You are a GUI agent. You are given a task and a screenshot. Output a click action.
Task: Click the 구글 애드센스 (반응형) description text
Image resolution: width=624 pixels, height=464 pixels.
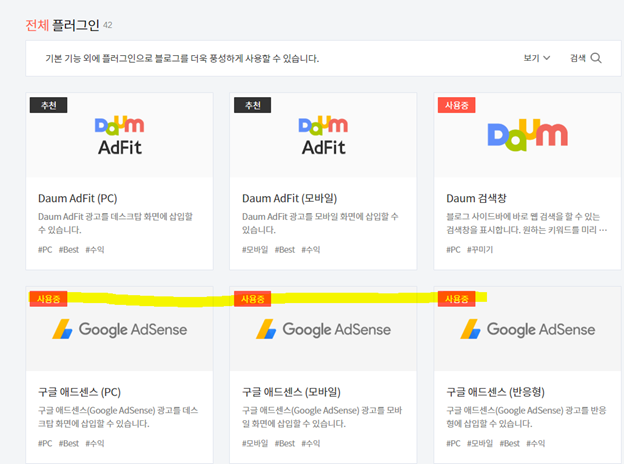click(x=526, y=417)
